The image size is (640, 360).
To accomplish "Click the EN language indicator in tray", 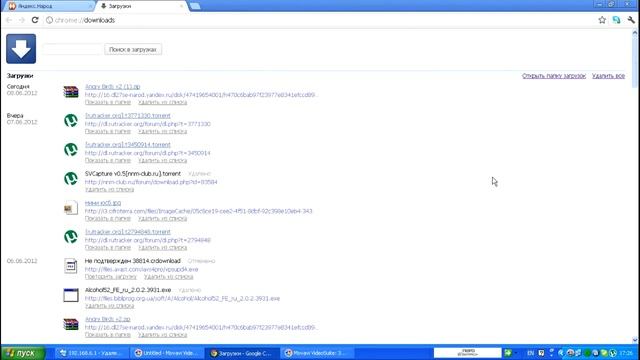I will point(531,353).
